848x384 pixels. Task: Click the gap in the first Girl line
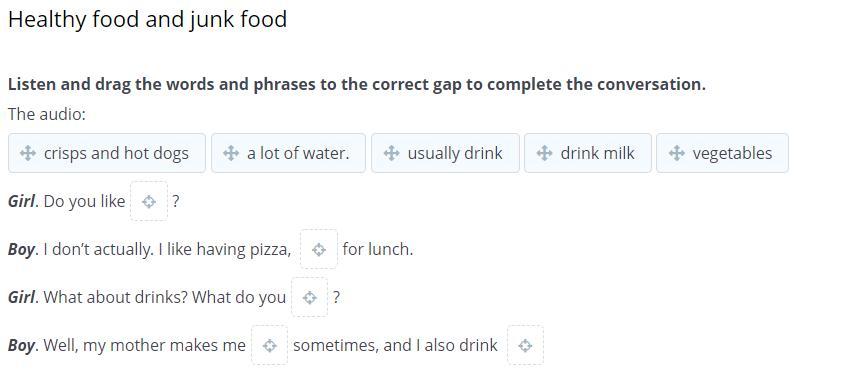(149, 201)
